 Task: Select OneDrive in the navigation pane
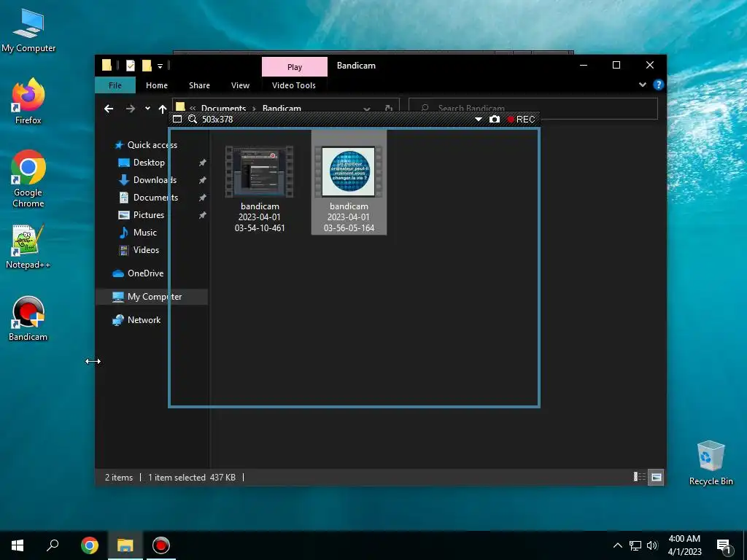(145, 273)
